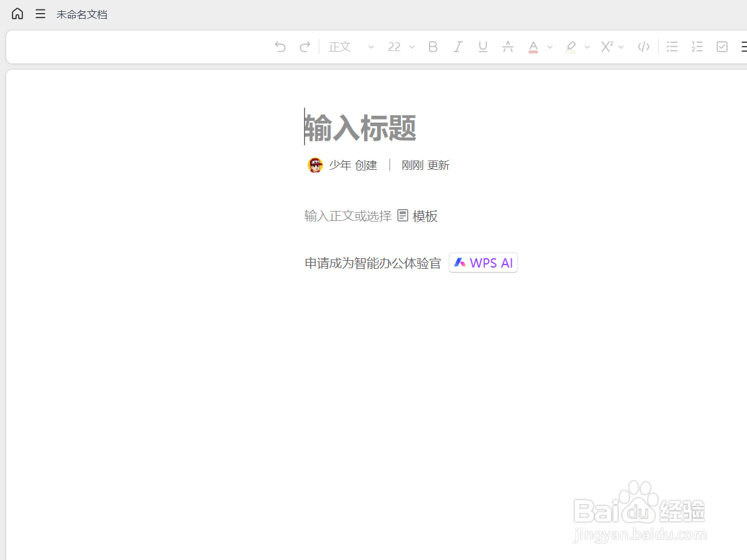Click the 输入标题 title field
Screen dimensions: 747x560
click(x=360, y=128)
